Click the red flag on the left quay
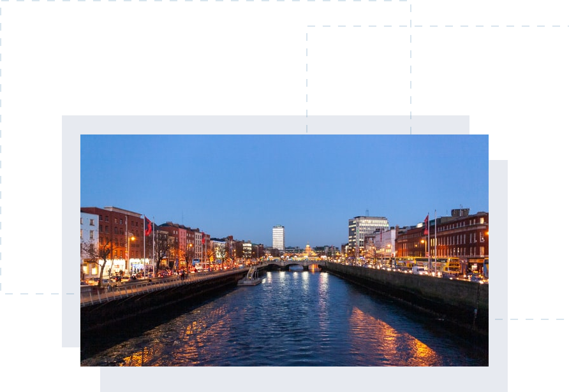 tap(148, 226)
